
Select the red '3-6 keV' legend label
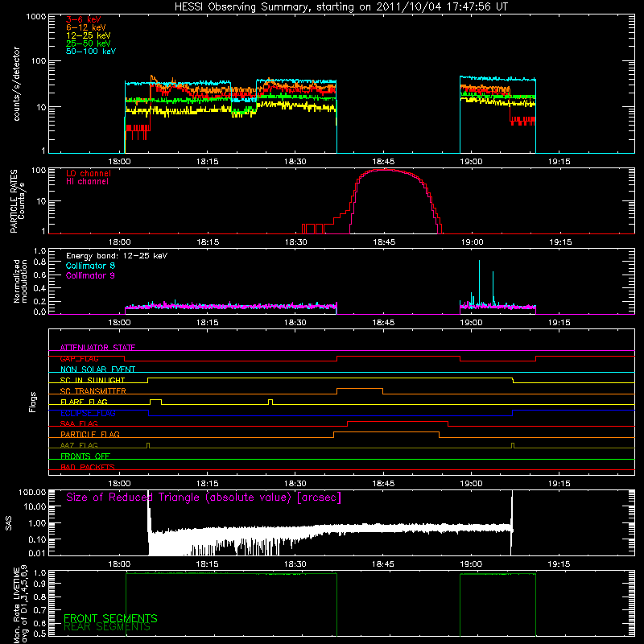click(x=84, y=19)
